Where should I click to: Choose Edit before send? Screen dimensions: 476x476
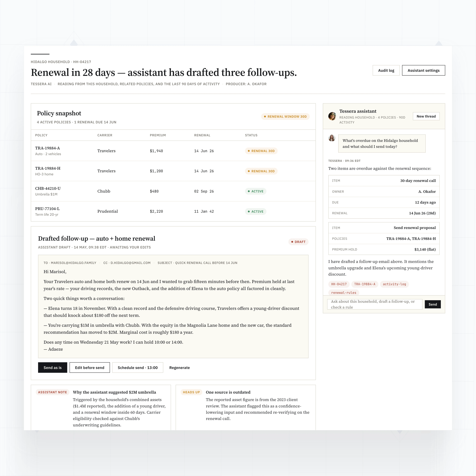[90, 368]
